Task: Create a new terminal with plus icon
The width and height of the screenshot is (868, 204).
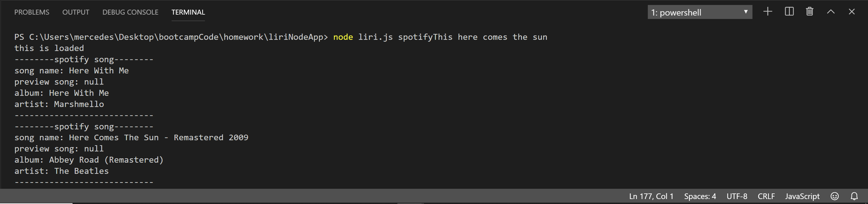Action: pos(768,12)
